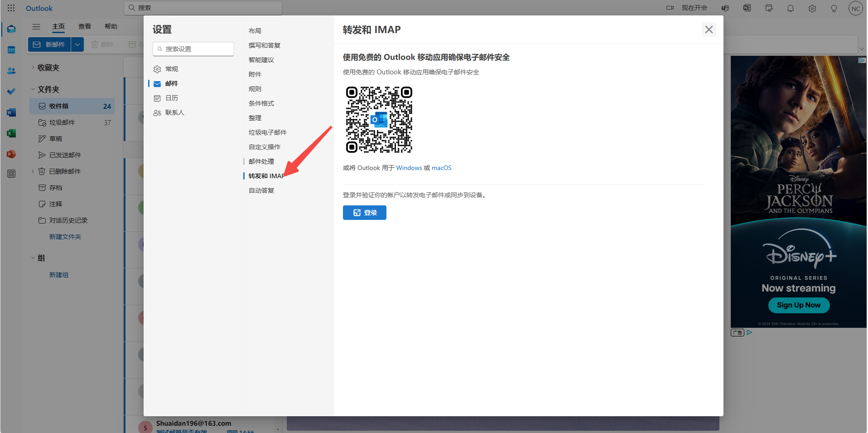Open the Layout (布局) settings page
This screenshot has width=868, height=433.
pos(255,31)
